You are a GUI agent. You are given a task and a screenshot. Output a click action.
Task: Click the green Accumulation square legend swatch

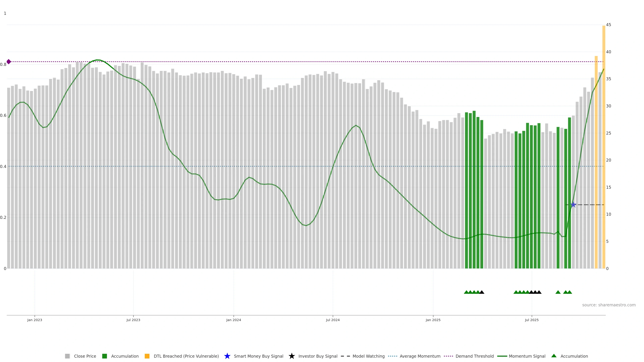(104, 356)
